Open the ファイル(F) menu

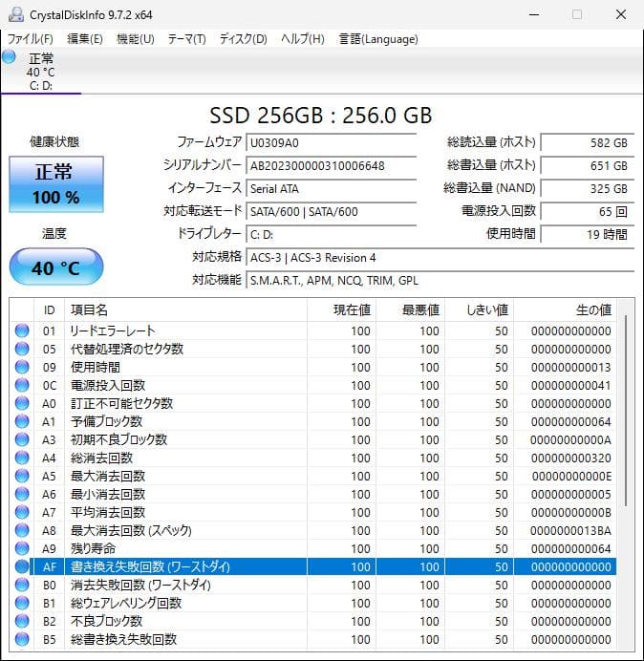31,39
